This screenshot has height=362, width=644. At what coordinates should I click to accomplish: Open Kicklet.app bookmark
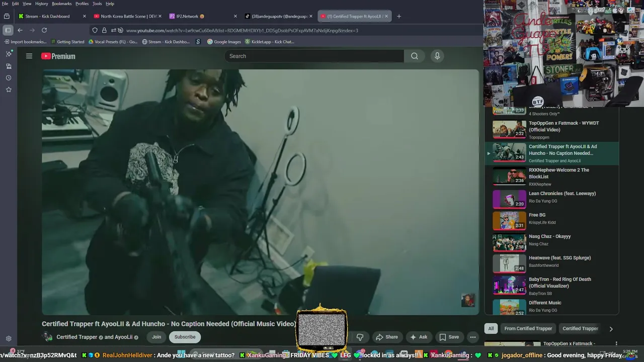[269, 42]
